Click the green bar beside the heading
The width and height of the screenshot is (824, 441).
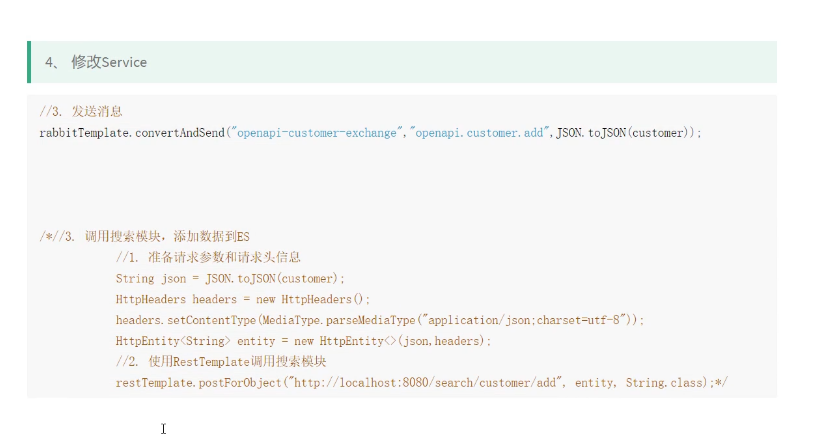pos(29,62)
